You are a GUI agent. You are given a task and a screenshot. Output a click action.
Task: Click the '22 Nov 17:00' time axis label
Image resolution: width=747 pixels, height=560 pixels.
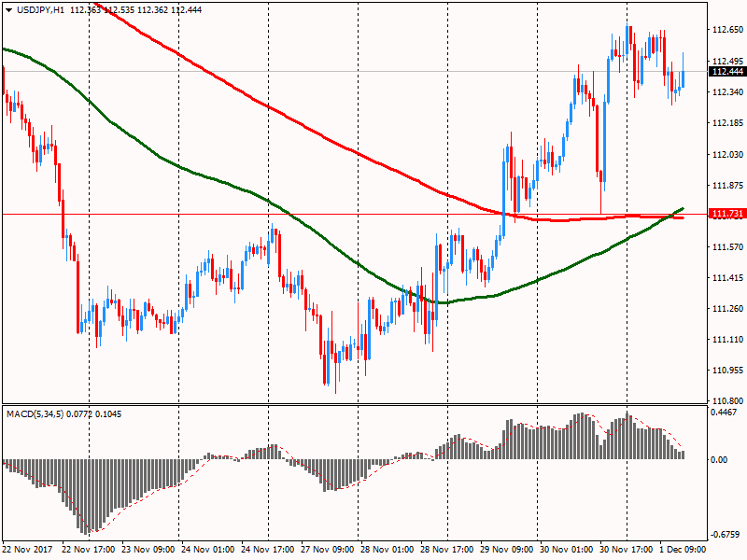coord(88,550)
